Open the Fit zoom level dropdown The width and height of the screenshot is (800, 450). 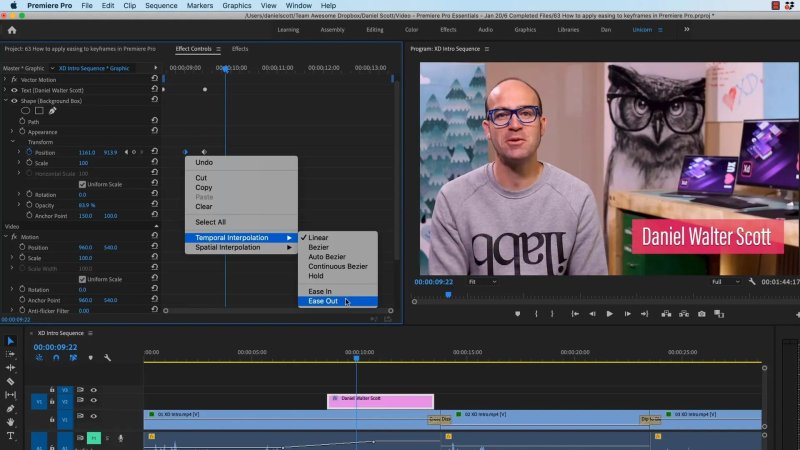tap(482, 282)
